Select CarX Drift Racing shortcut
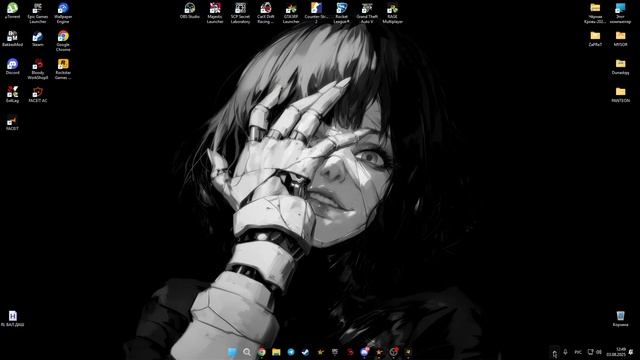 point(266,13)
